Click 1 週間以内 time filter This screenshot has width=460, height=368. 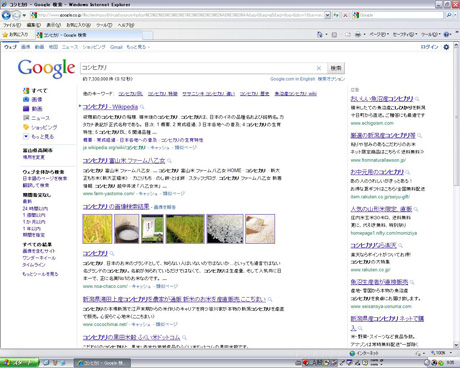pos(34,215)
